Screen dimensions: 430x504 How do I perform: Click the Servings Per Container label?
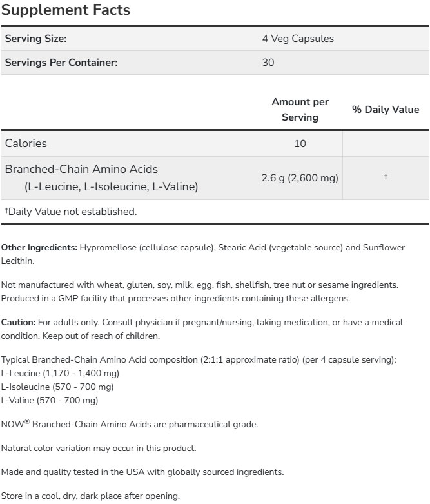[61, 63]
